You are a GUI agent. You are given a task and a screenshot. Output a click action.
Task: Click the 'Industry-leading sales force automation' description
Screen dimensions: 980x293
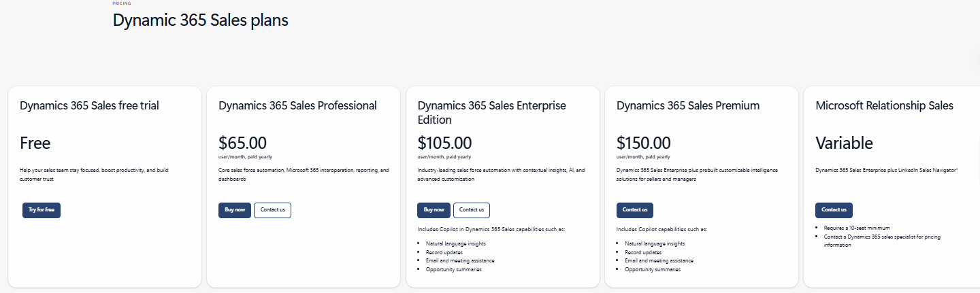(501, 175)
